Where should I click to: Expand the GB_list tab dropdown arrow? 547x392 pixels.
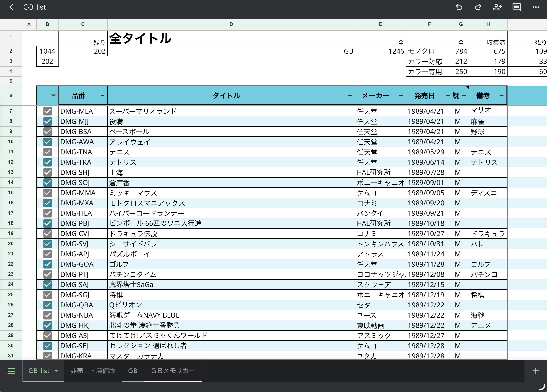(56, 371)
